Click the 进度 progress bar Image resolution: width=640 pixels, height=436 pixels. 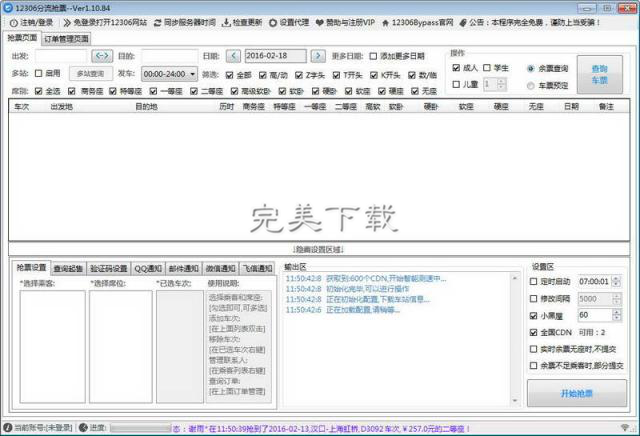pos(140,428)
